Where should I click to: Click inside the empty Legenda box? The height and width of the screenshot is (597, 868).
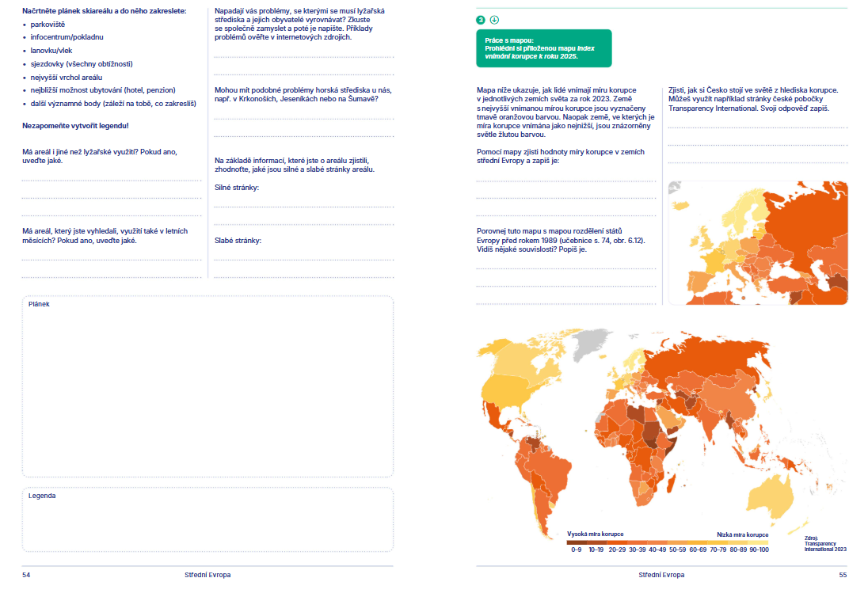(207, 519)
